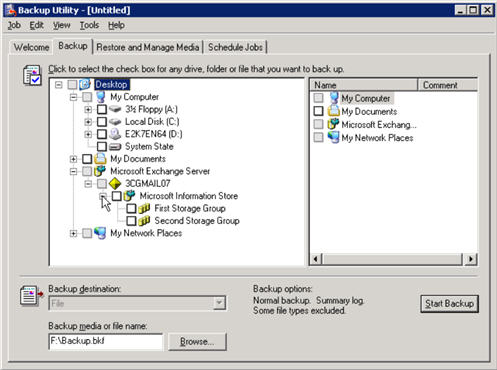Click the First Storage Group icon

click(x=144, y=208)
